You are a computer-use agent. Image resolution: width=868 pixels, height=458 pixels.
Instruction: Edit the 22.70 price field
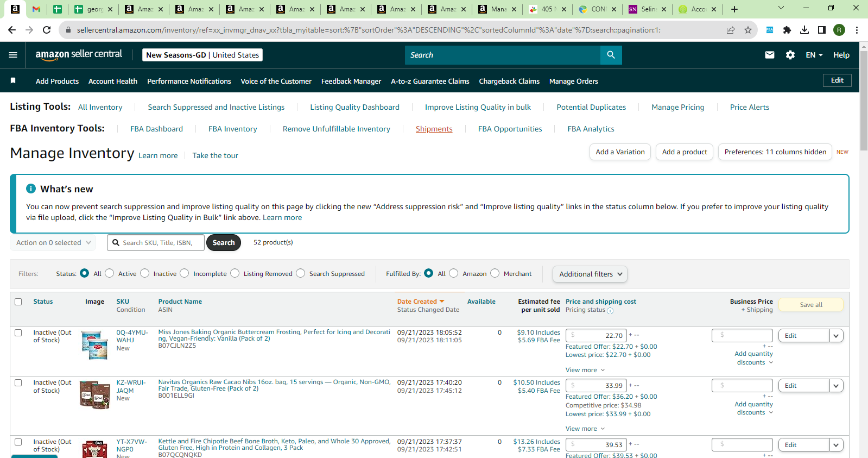click(x=597, y=336)
